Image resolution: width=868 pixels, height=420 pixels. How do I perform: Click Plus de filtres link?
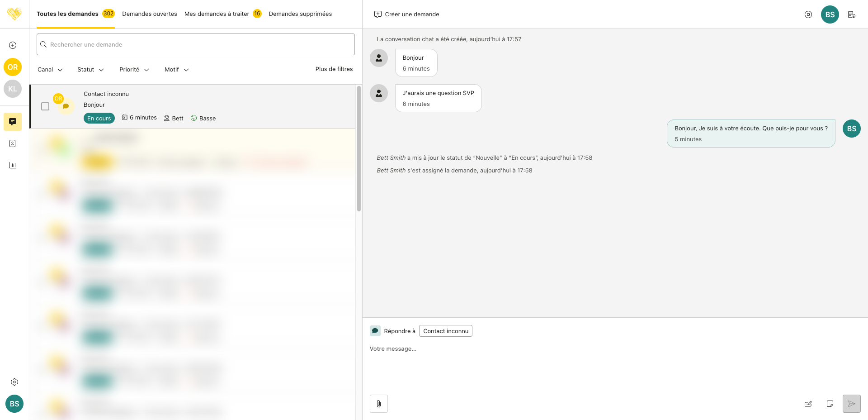334,69
